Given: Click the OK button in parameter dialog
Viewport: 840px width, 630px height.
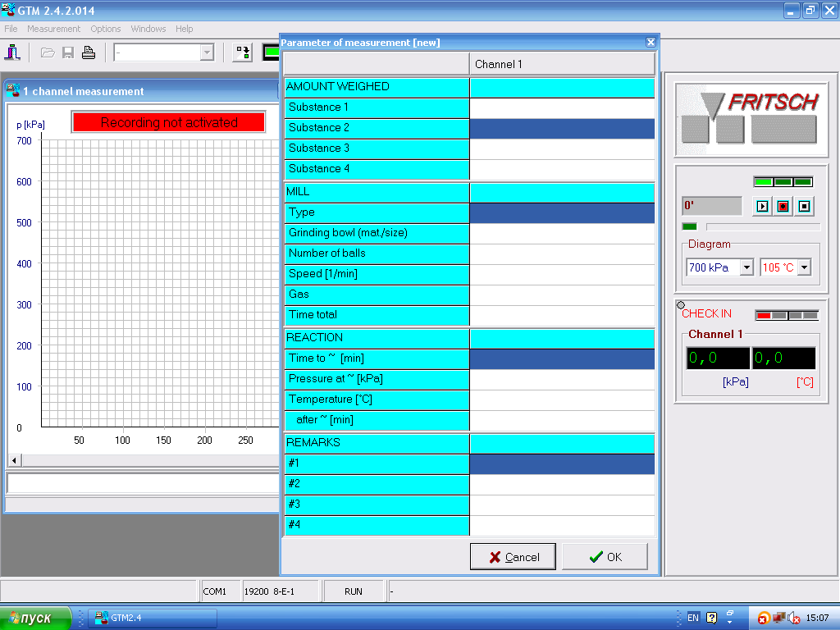Looking at the screenshot, I should point(605,557).
